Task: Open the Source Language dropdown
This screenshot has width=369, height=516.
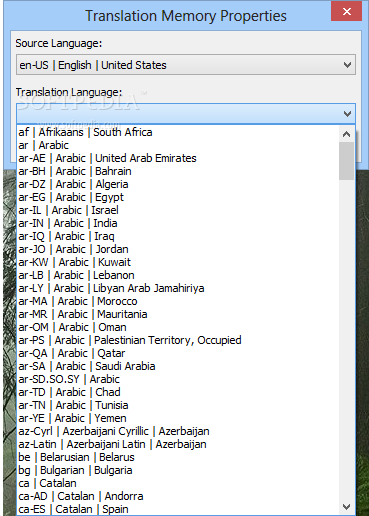Action: tap(186, 65)
